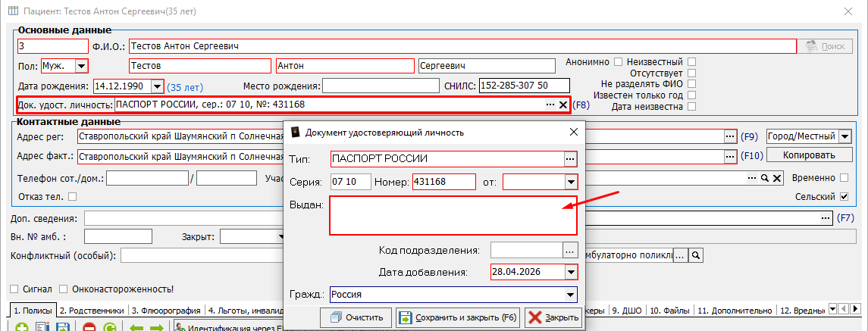Screen dimensions: 868x331
Task: Open Закрыт dropdown
Action: (281, 237)
